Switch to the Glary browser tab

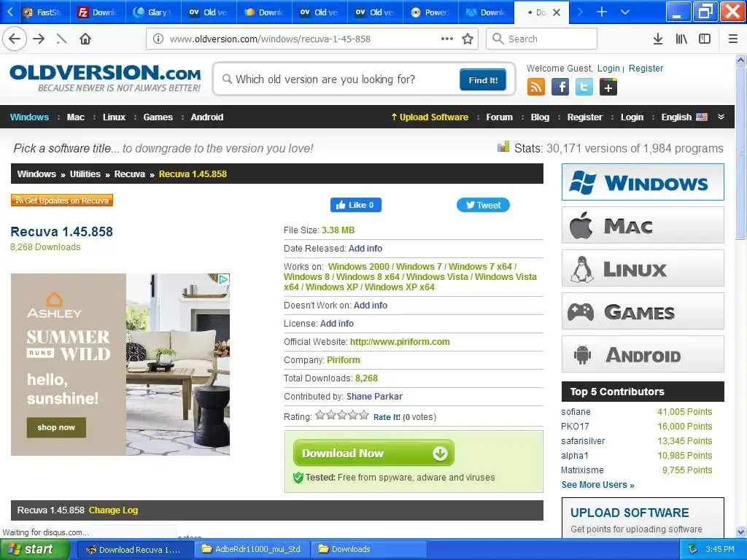pyautogui.click(x=153, y=12)
